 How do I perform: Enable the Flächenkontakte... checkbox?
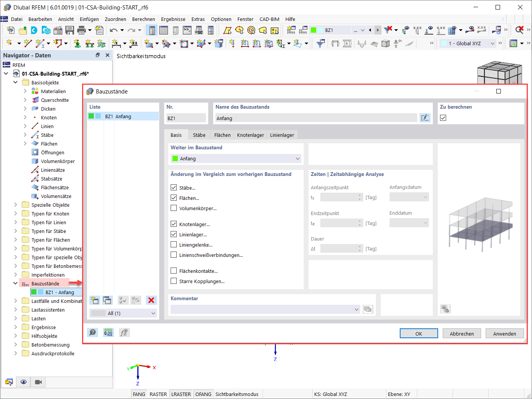pyautogui.click(x=174, y=271)
